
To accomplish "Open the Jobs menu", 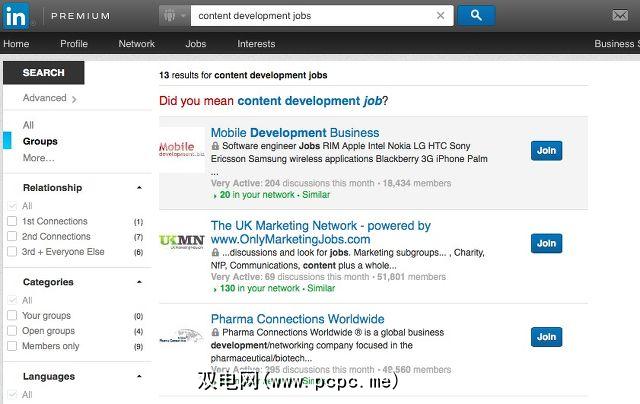I will [x=195, y=44].
